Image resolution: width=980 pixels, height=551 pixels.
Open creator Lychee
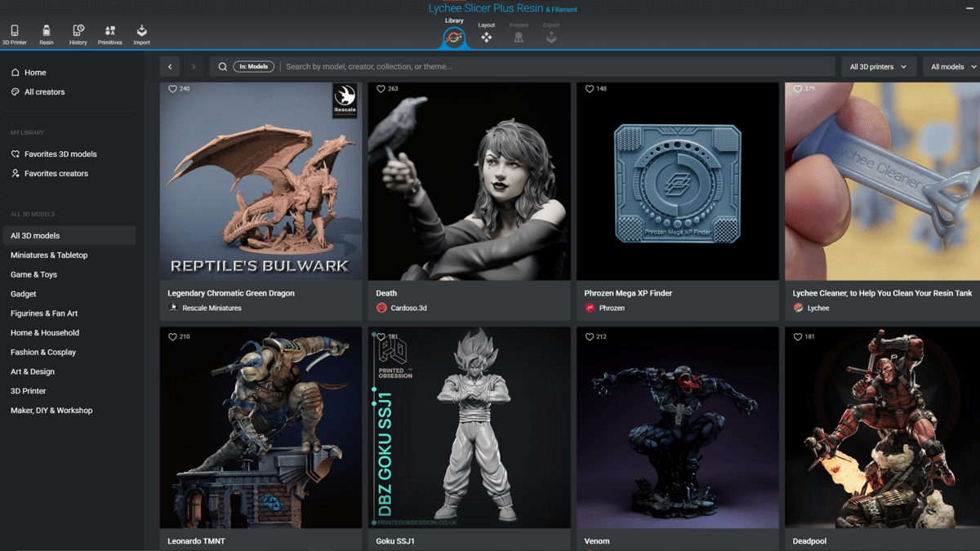coord(818,309)
